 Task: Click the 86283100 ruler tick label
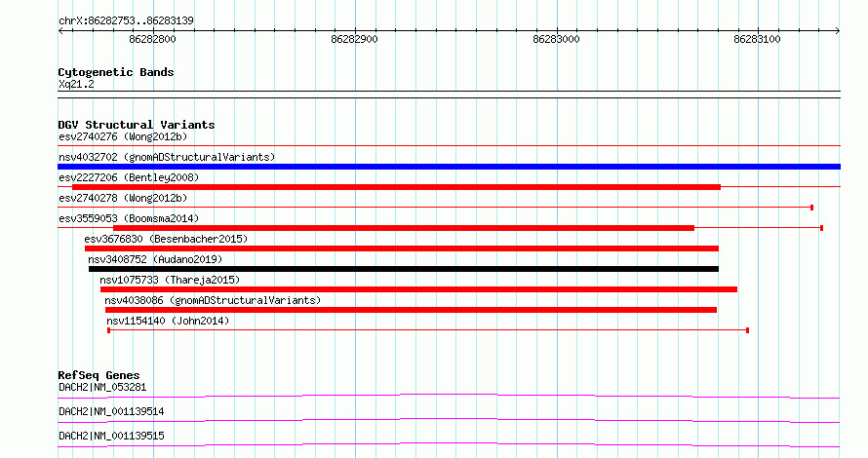tap(757, 39)
